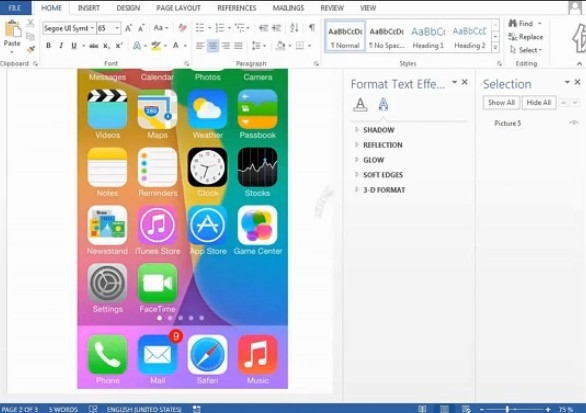
Task: Apply superscript formatting
Action: (119, 46)
